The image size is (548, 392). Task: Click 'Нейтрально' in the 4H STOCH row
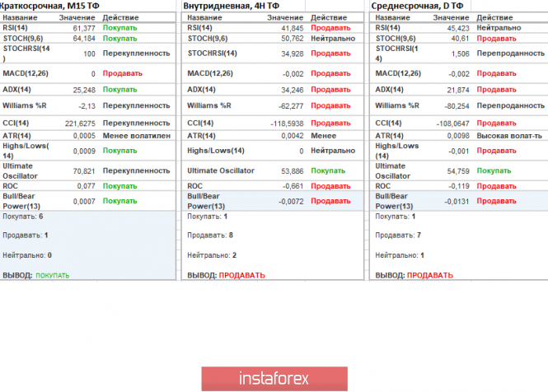(x=333, y=39)
